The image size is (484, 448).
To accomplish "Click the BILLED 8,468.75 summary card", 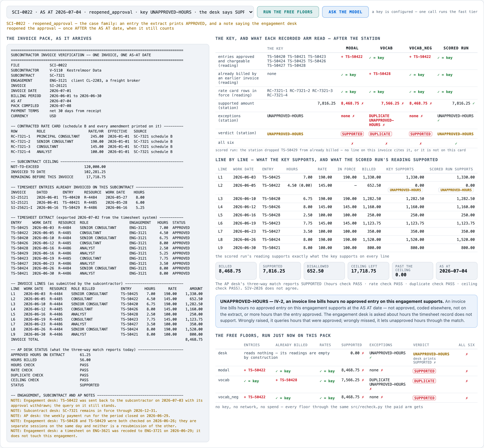I will point(236,271).
